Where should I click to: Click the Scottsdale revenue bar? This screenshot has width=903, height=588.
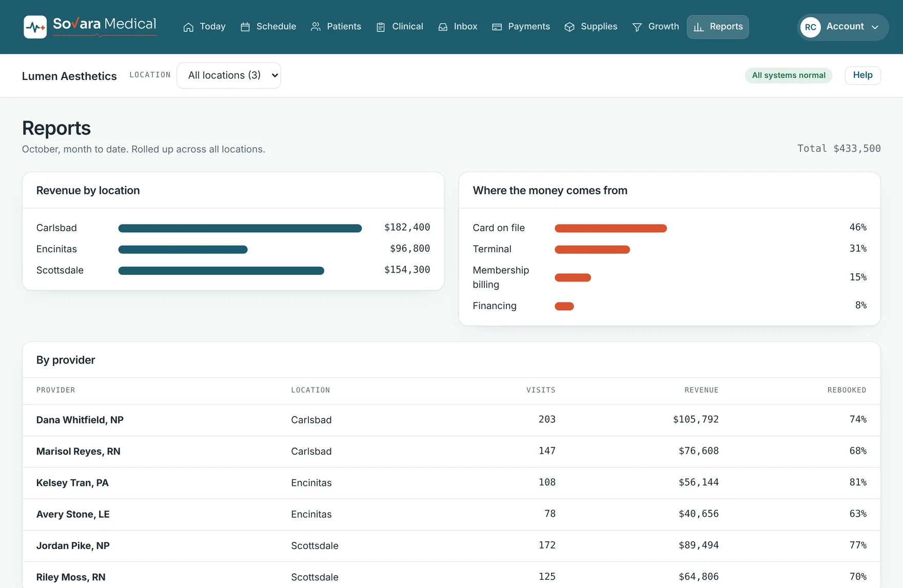(x=221, y=271)
